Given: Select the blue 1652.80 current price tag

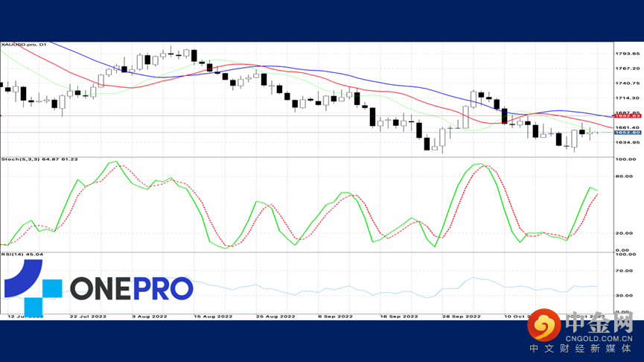Looking at the screenshot, I should 628,133.
